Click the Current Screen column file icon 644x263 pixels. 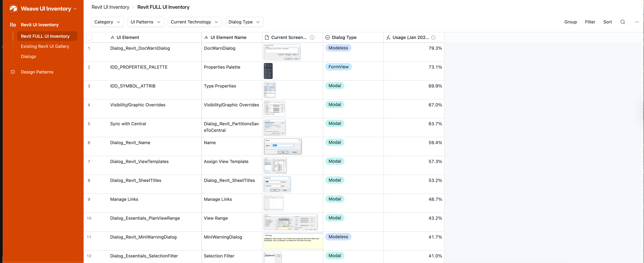[267, 37]
